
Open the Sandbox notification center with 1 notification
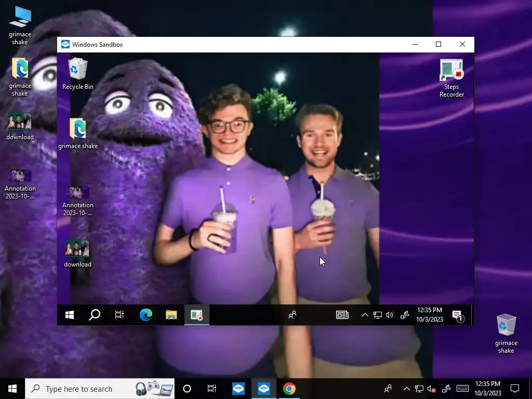tap(458, 315)
